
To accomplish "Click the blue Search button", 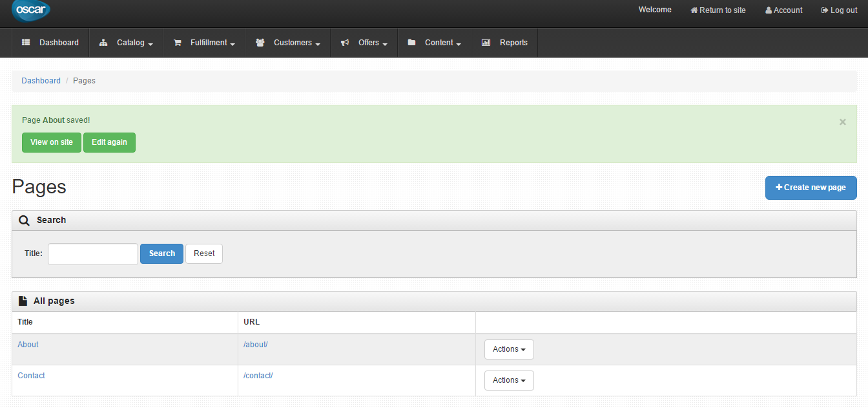I will 161,253.
